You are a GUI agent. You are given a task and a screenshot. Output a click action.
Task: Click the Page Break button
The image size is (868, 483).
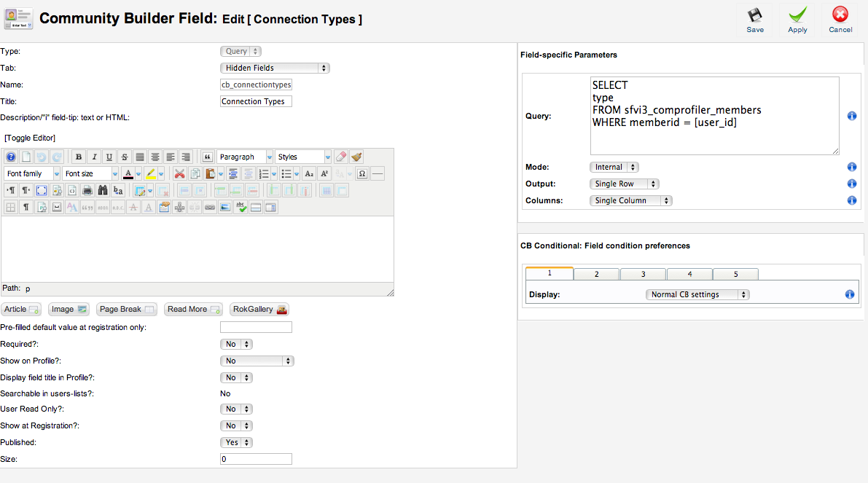tap(127, 310)
